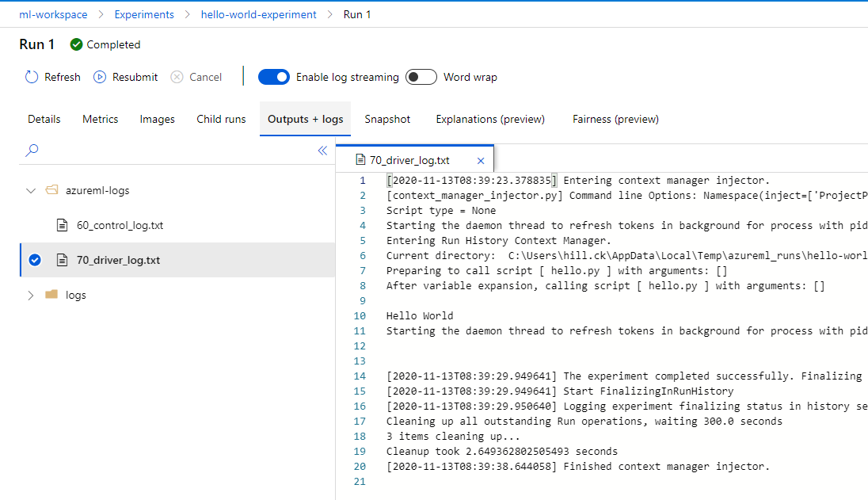The image size is (868, 500).
Task: Close the 70_driver_log.txt tab
Action: tap(481, 161)
